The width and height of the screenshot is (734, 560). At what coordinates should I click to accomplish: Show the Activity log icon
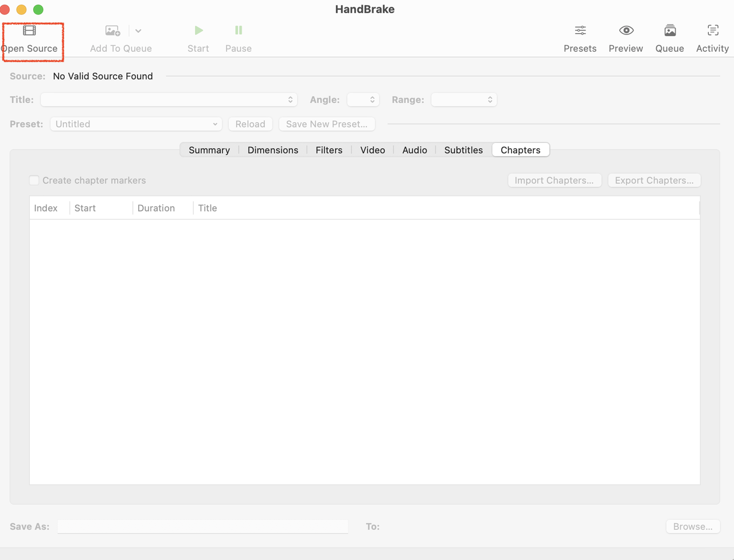(712, 30)
